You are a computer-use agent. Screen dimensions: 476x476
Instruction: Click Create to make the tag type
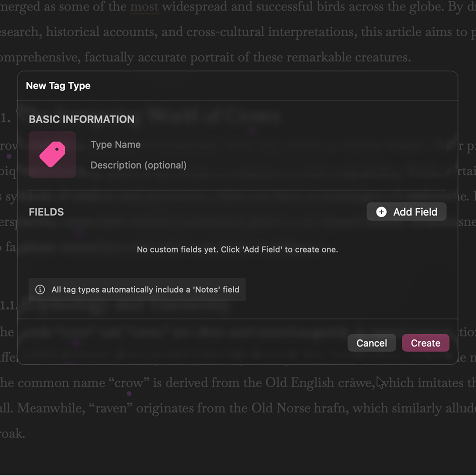(425, 343)
